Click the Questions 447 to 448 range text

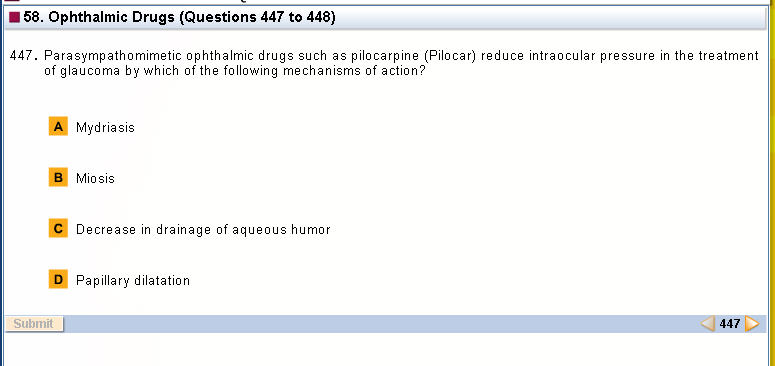tap(257, 18)
